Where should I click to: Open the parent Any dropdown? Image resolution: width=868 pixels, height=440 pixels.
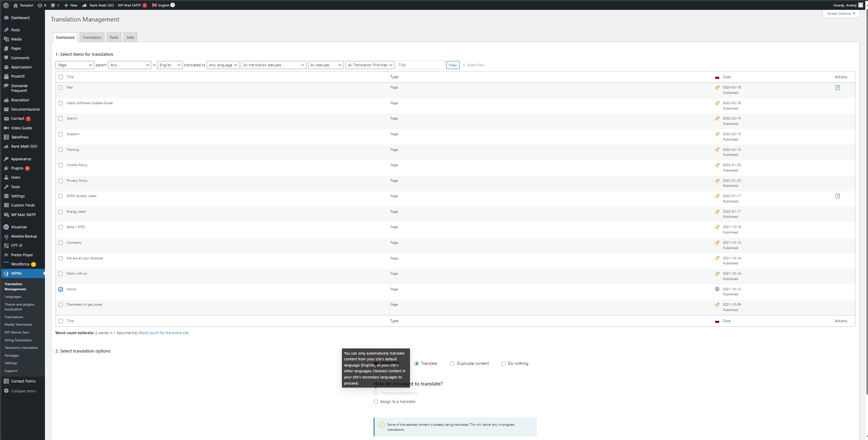[129, 65]
